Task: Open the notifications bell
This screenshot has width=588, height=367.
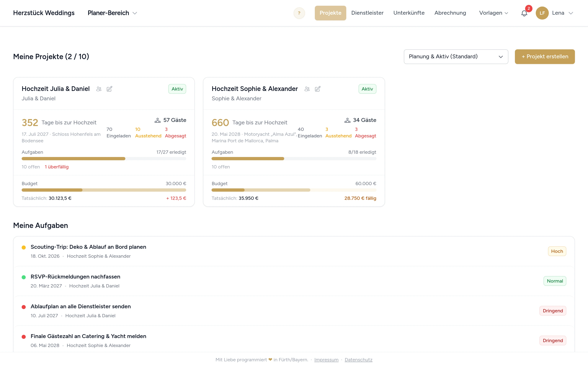Action: click(524, 13)
